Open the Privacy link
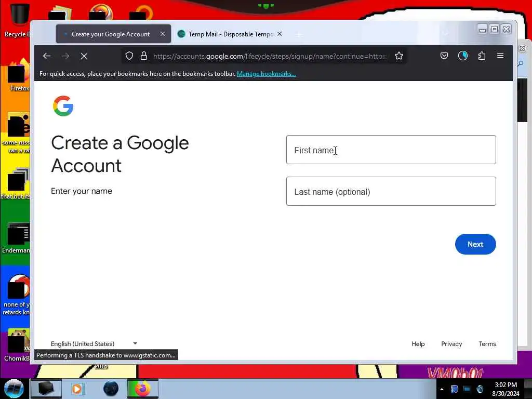532x399 pixels. 451,344
